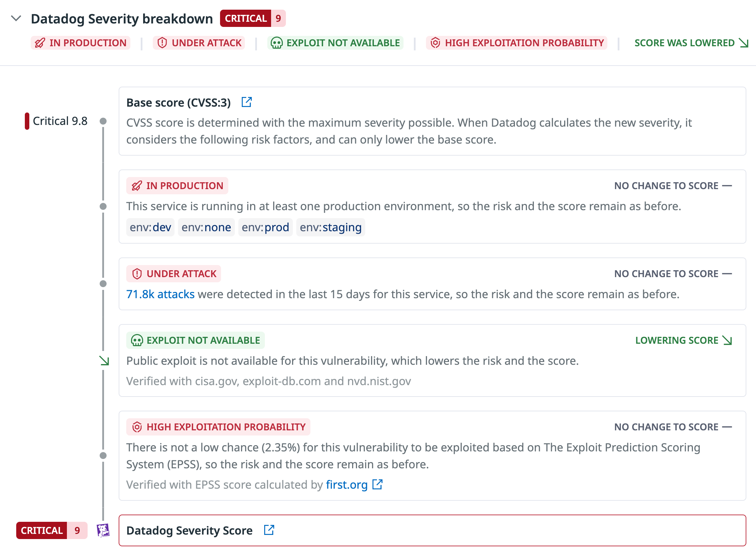This screenshot has width=756, height=557.
Task: Open Base score (CVSS:3) external link icon
Action: (247, 102)
